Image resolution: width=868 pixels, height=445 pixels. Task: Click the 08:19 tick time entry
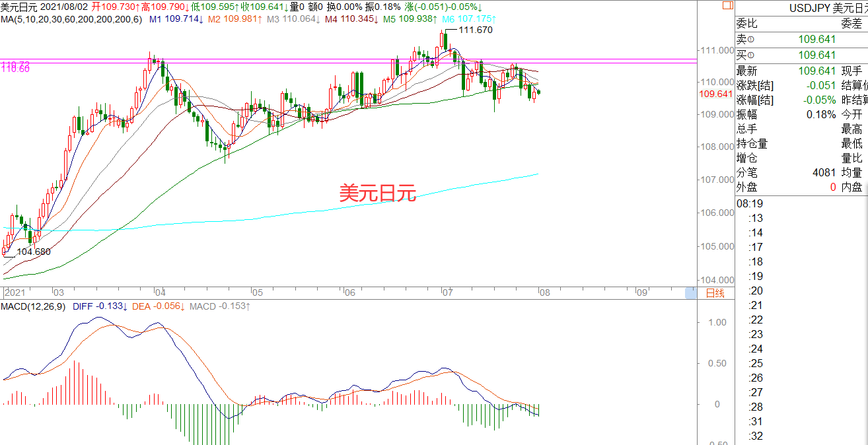coord(750,204)
